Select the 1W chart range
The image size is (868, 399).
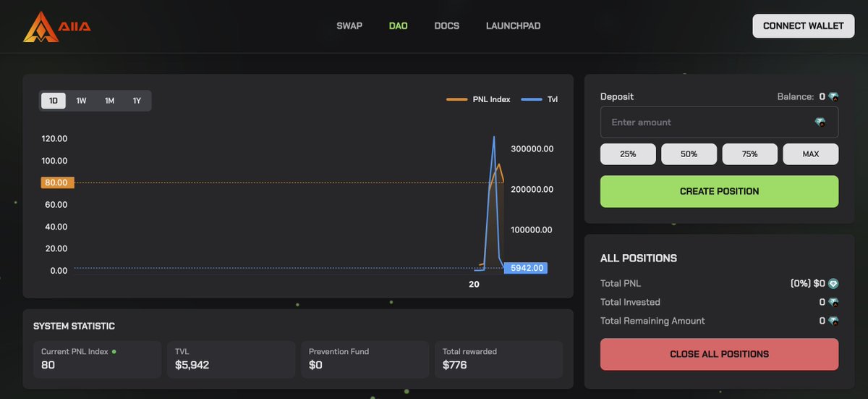[x=81, y=101]
